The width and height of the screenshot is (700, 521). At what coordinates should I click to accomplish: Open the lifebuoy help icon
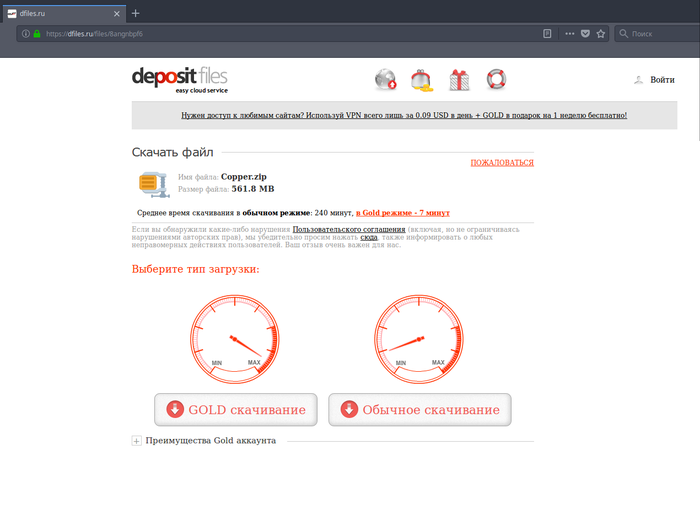pos(496,79)
